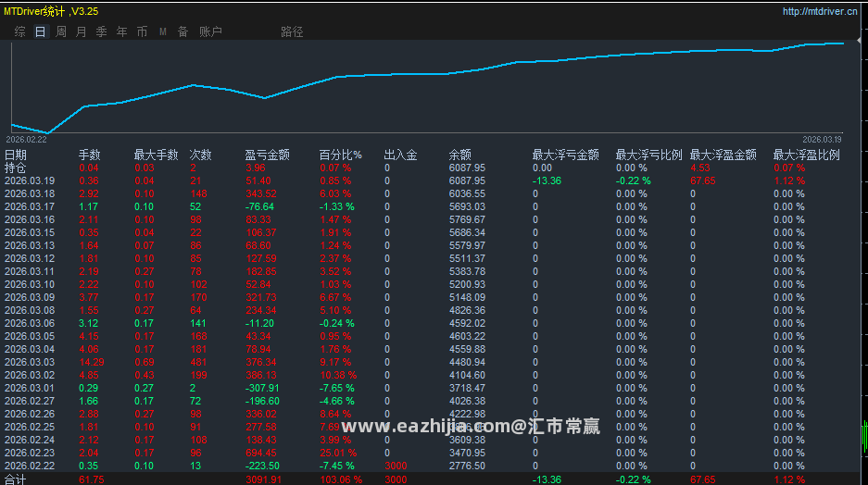Open the 月 monthly tab

click(x=82, y=32)
